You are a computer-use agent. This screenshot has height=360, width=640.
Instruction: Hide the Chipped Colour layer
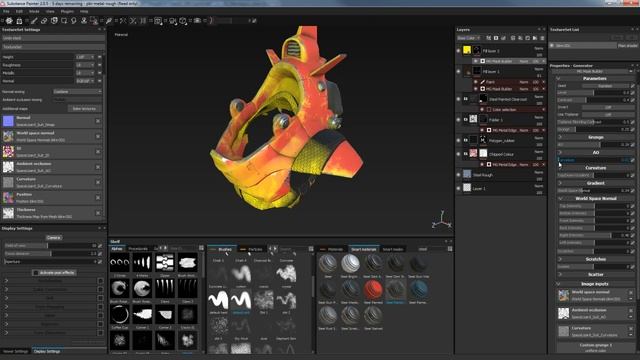(x=458, y=154)
